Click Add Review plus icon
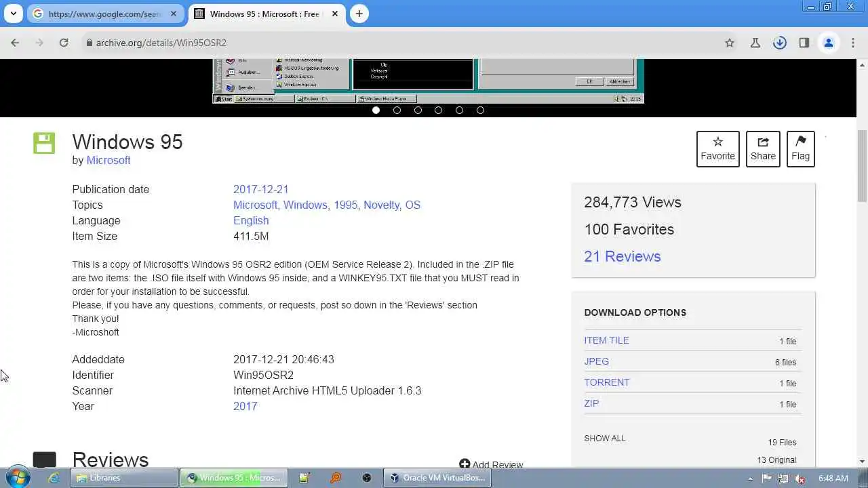Viewport: 868px width, 488px height. click(465, 464)
